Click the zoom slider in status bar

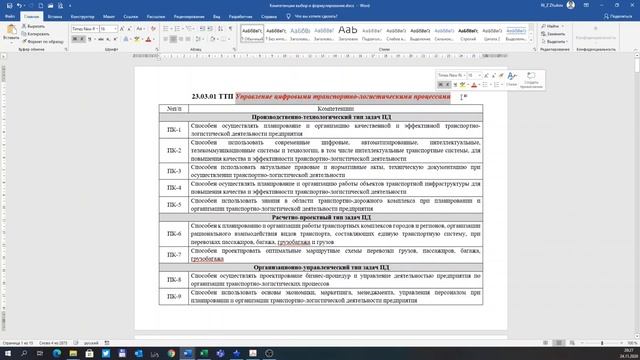(x=602, y=343)
